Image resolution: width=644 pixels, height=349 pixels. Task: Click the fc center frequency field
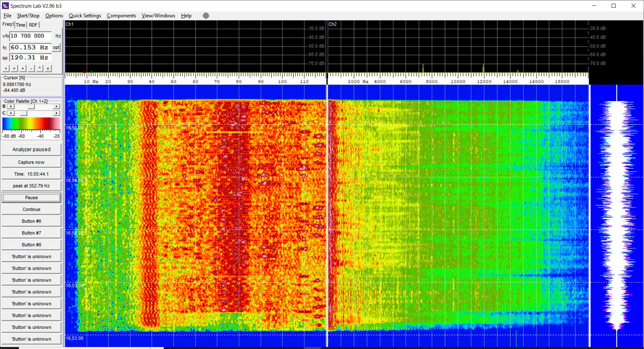coord(30,47)
